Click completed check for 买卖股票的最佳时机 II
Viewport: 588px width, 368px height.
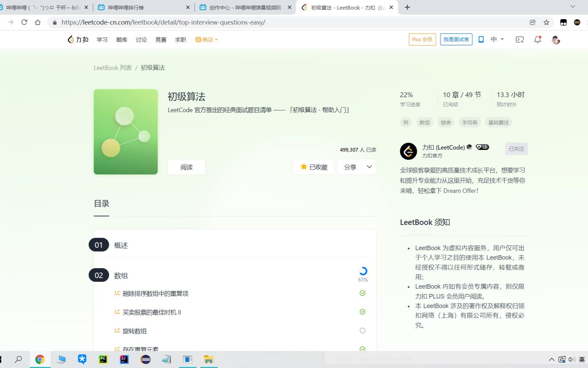(x=362, y=312)
